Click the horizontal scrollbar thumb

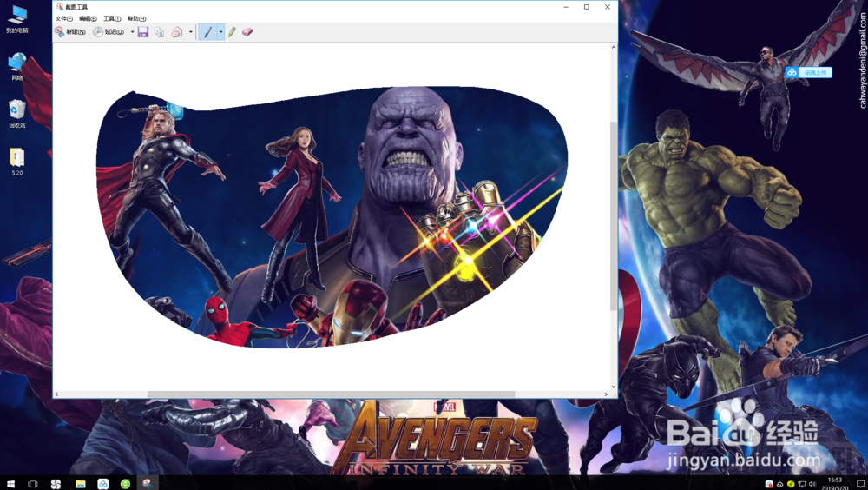click(331, 394)
